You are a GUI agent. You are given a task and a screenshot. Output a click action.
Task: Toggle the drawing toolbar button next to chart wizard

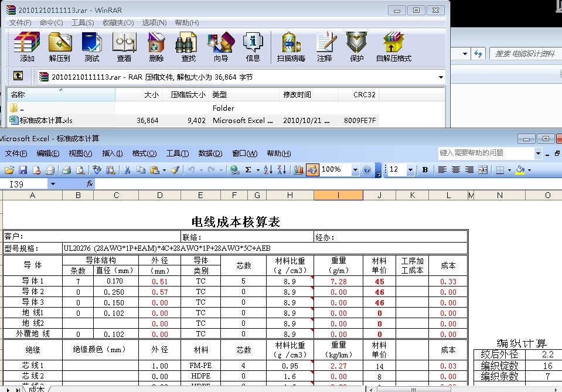point(312,170)
